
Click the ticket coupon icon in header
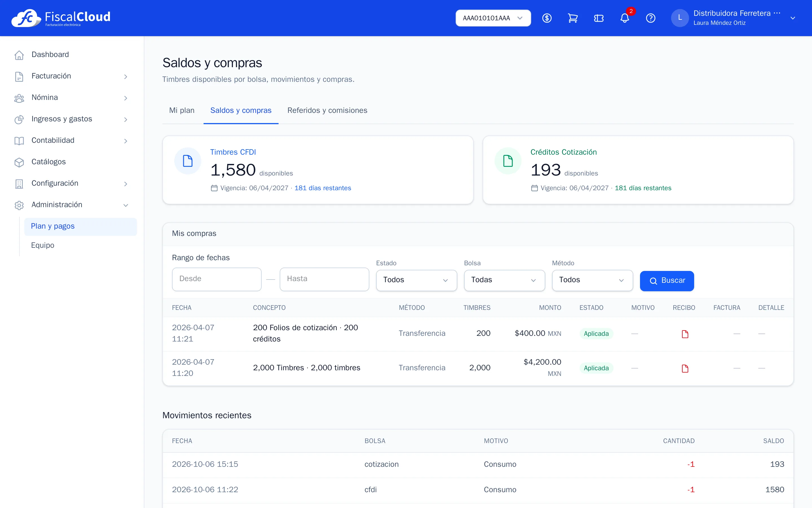coord(599,18)
